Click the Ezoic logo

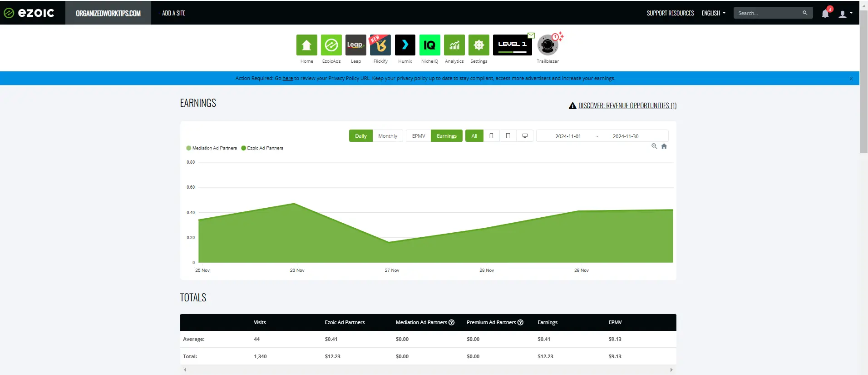click(29, 13)
